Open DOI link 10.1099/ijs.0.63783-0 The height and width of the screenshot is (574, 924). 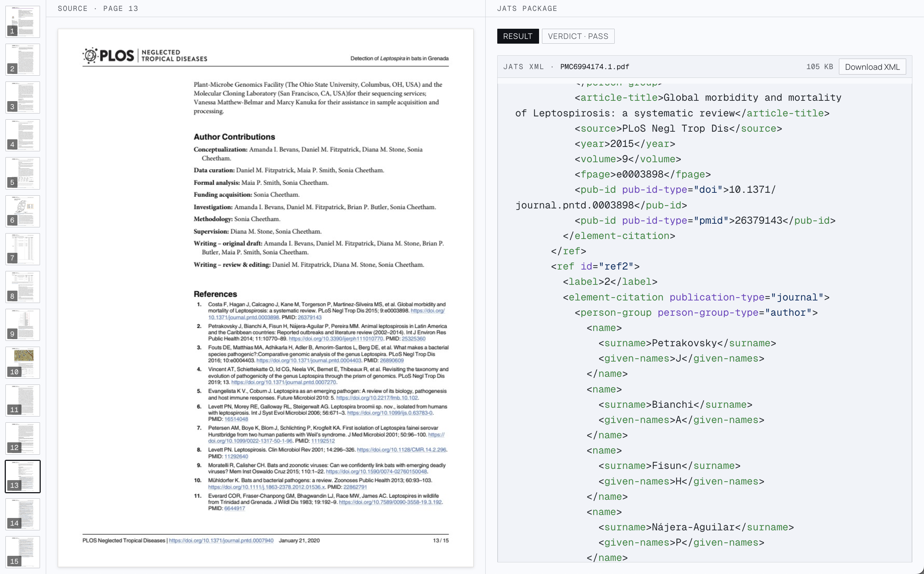(390, 412)
